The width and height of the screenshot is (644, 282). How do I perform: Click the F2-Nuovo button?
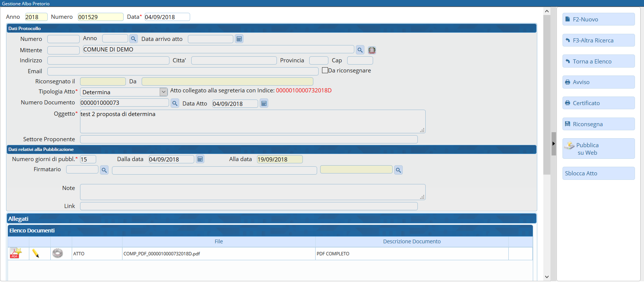click(x=598, y=20)
